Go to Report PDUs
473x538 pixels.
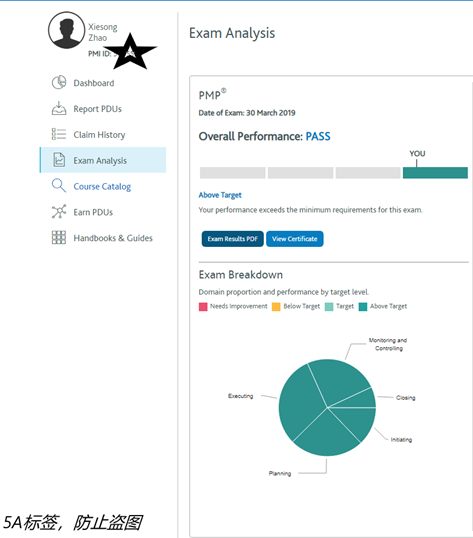(x=97, y=109)
